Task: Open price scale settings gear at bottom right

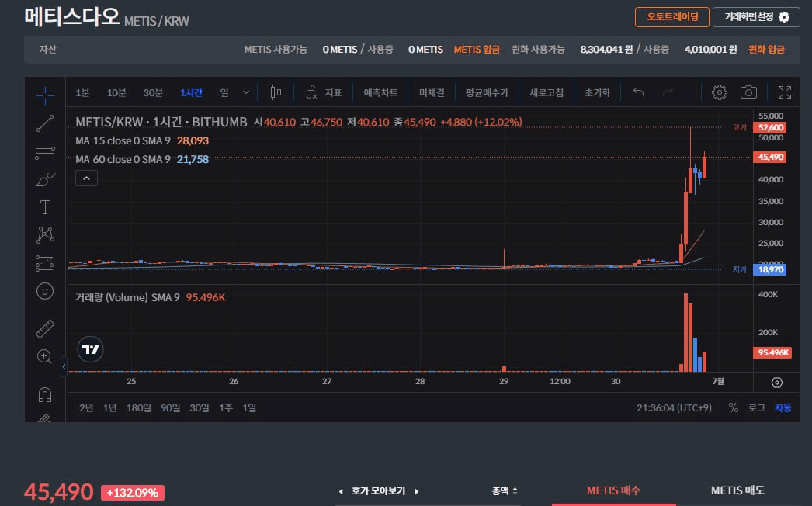Action: click(777, 383)
